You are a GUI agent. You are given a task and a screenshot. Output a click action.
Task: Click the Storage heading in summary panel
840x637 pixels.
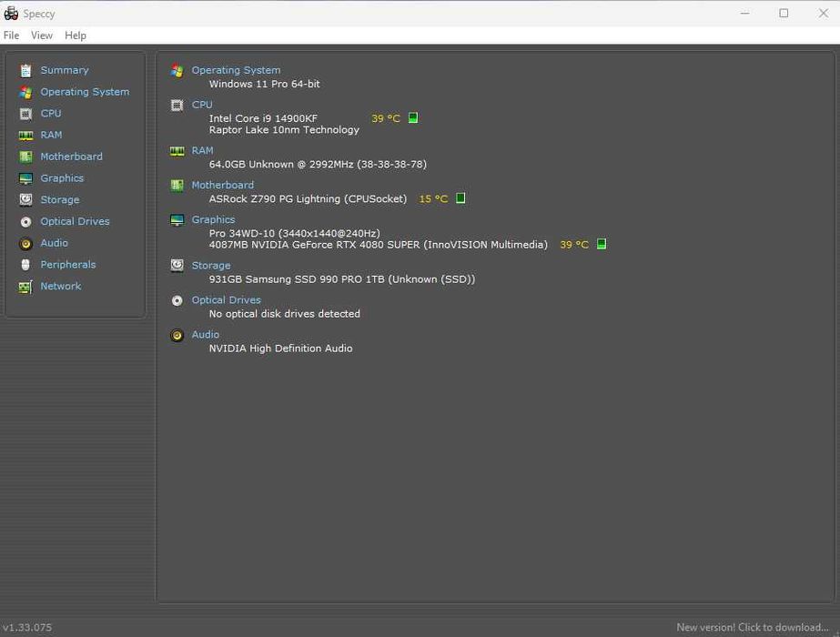click(211, 265)
